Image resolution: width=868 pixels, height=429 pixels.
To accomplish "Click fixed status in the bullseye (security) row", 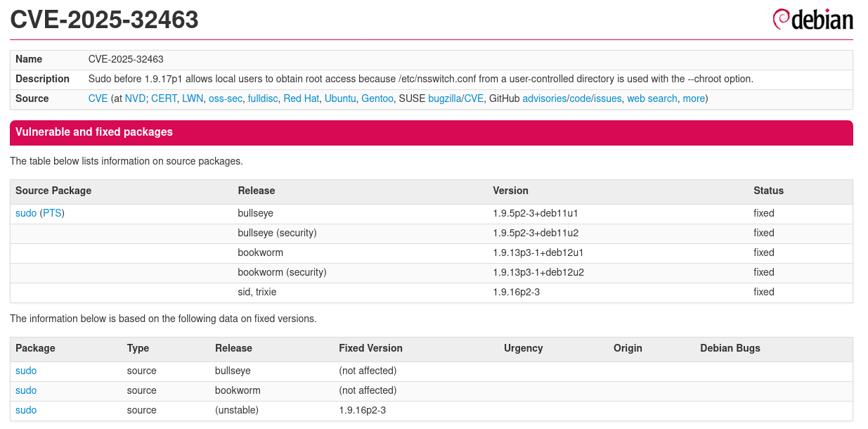I will [x=764, y=233].
